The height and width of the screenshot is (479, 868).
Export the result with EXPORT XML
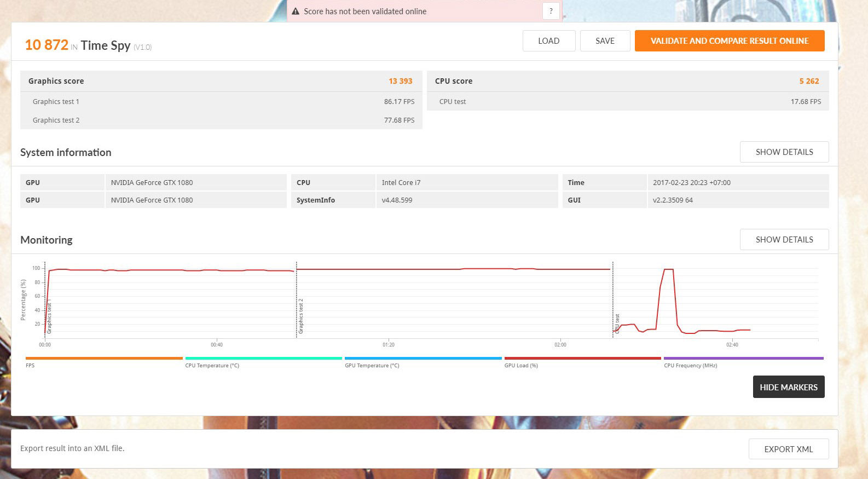788,449
